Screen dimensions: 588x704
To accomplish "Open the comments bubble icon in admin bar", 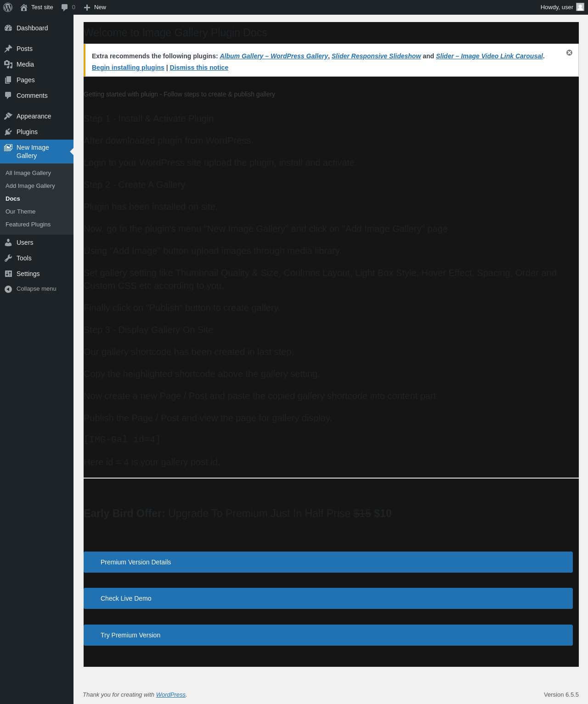I will [65, 7].
